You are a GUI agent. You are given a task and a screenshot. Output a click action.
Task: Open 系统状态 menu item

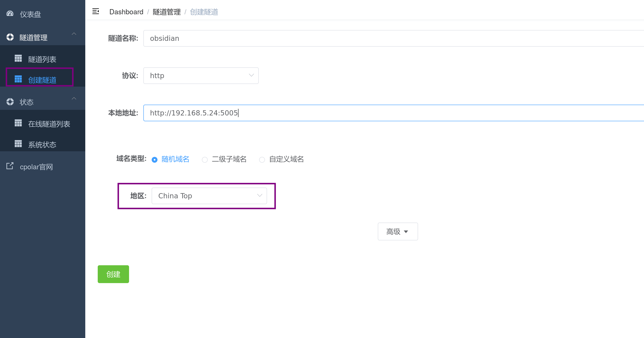[42, 144]
